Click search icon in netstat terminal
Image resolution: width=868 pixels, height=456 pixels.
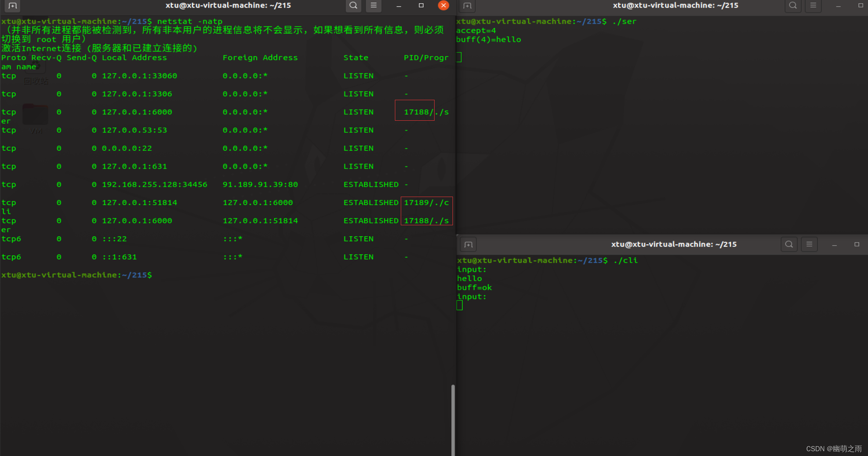pos(353,6)
